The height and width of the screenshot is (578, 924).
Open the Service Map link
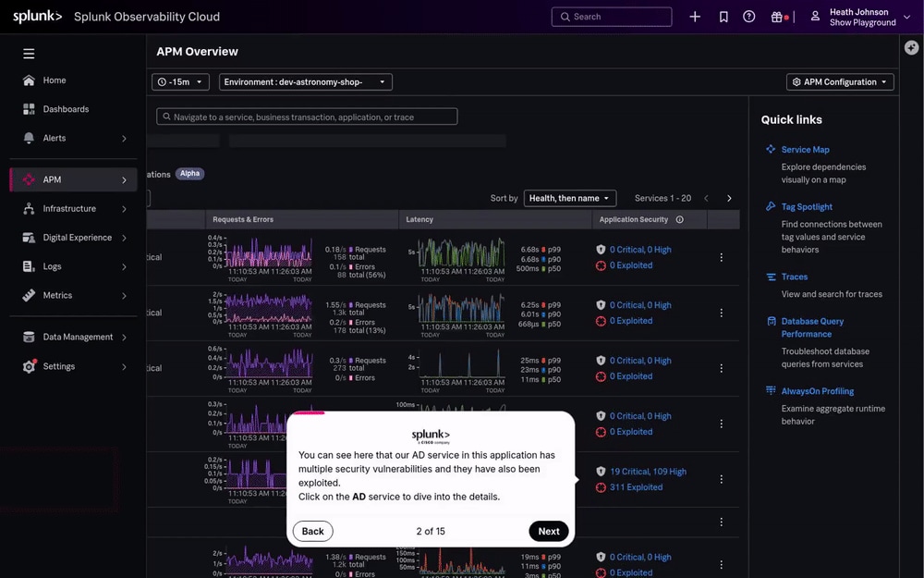pos(805,149)
